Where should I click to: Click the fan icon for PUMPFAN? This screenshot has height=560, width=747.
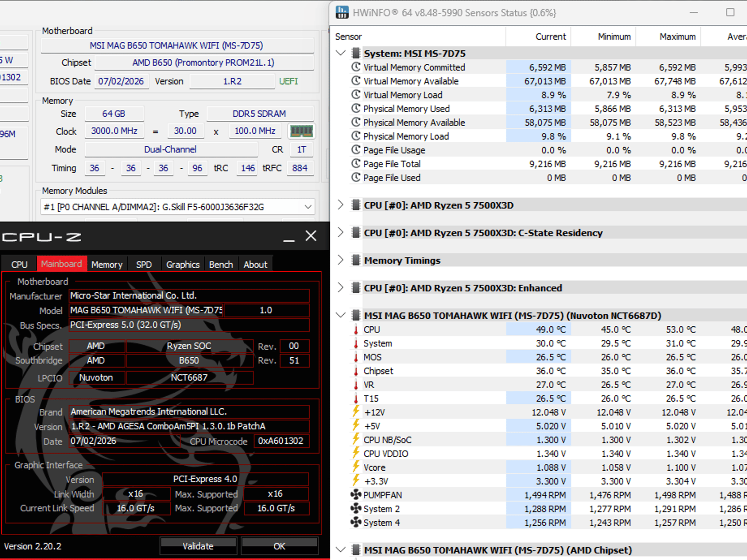356,495
